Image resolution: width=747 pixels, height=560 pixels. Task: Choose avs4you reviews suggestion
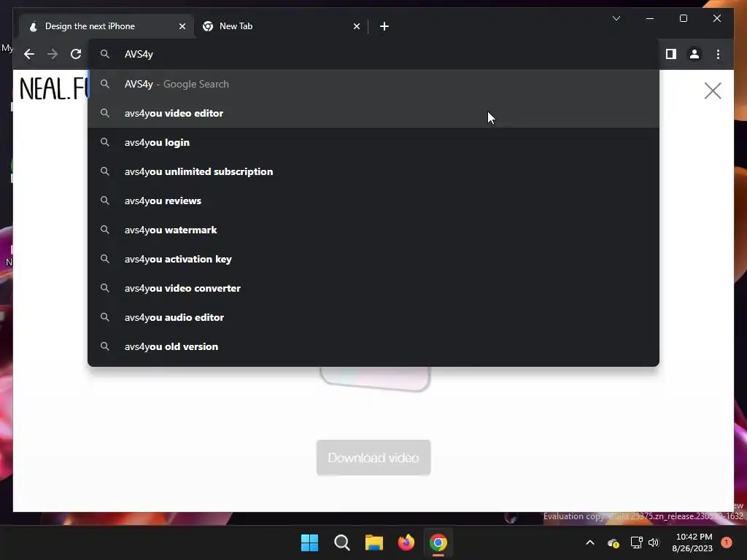click(x=373, y=201)
